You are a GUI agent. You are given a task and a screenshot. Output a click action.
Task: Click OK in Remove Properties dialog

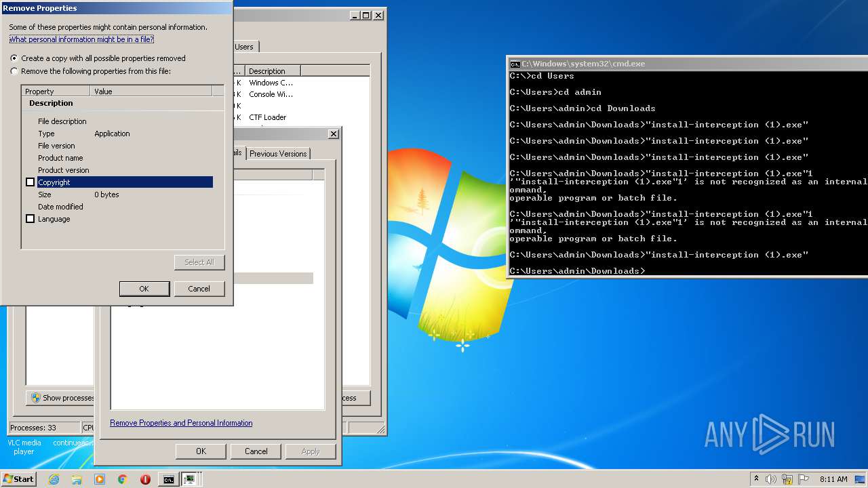(x=144, y=289)
